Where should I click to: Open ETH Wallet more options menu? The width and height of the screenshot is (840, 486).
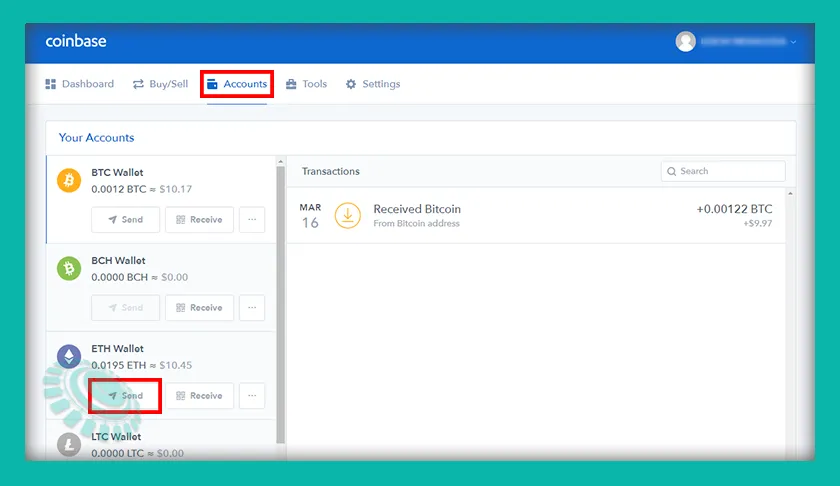(x=252, y=395)
